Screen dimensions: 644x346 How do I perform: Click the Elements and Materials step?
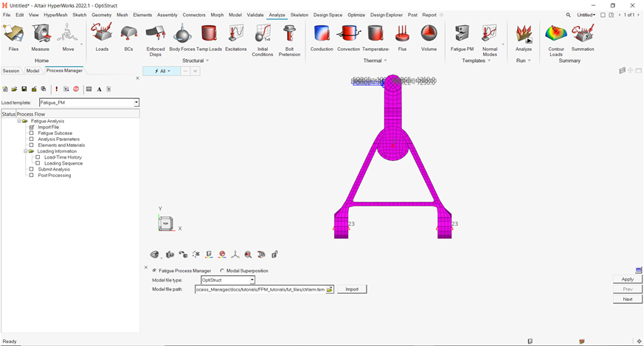point(61,145)
